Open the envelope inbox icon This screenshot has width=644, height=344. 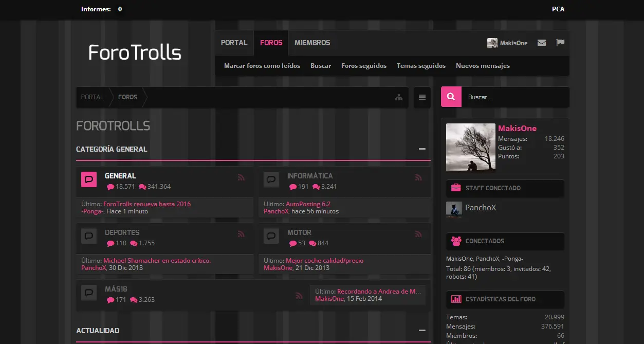(x=542, y=43)
